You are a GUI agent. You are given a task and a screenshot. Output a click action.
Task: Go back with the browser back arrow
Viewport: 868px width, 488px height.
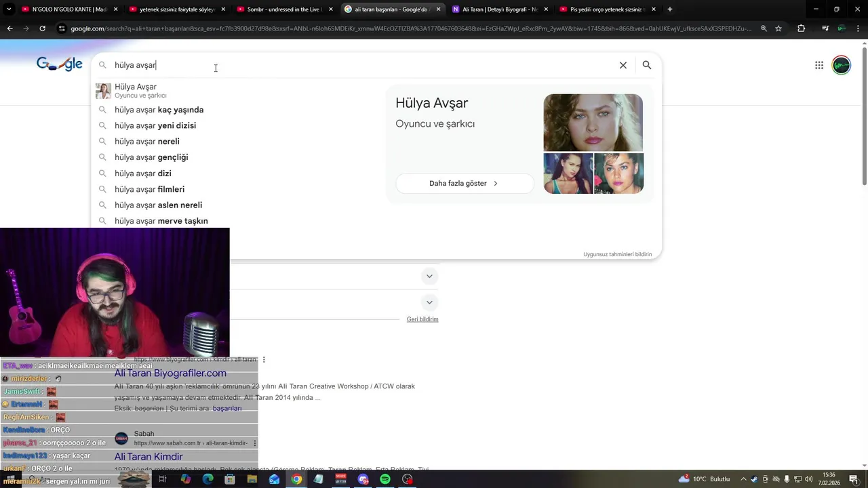9,28
